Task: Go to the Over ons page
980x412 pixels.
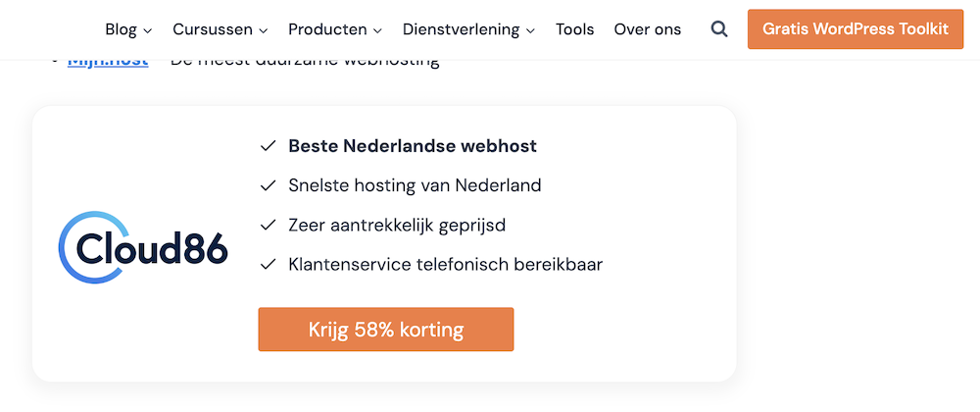Action: (x=648, y=29)
